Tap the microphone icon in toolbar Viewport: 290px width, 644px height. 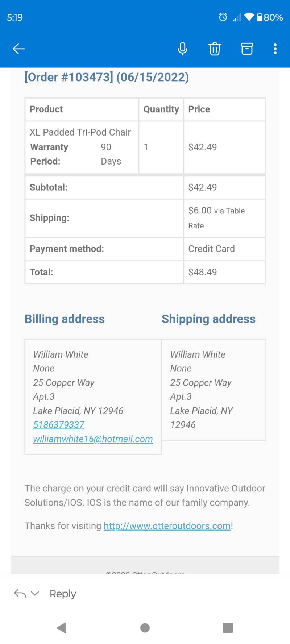[183, 49]
